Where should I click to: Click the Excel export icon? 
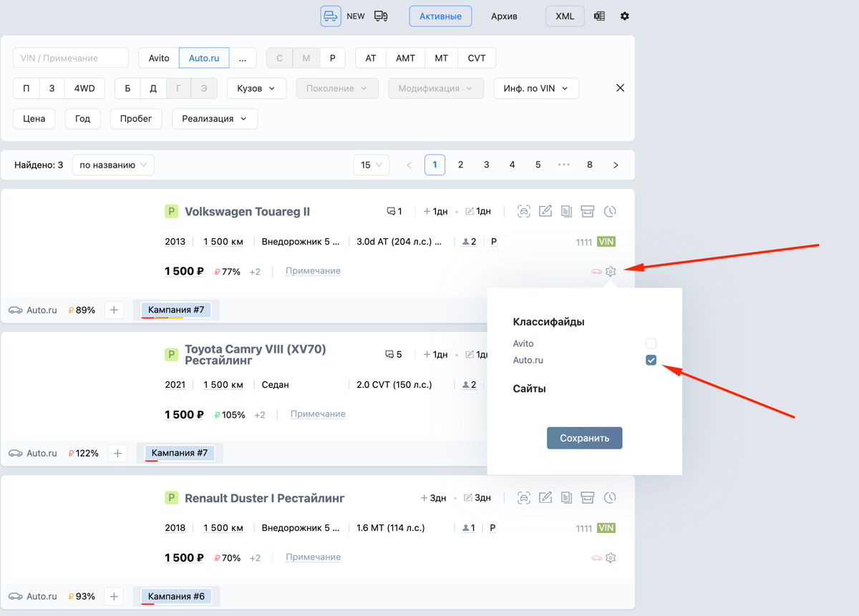599,16
